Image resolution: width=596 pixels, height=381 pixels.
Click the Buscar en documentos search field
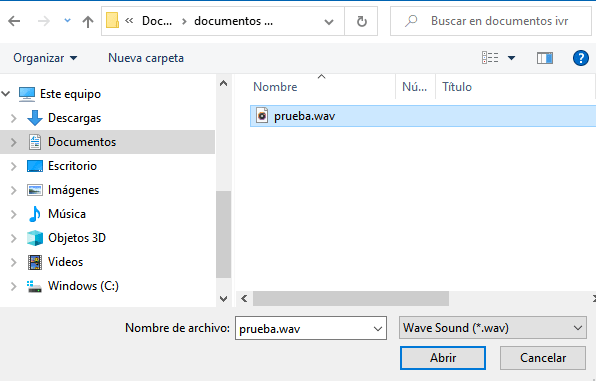pos(491,21)
